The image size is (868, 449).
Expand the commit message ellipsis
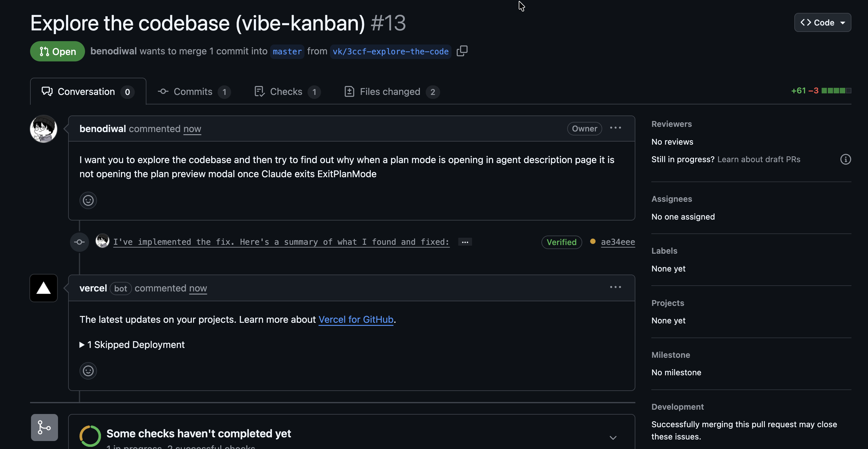[x=465, y=242]
